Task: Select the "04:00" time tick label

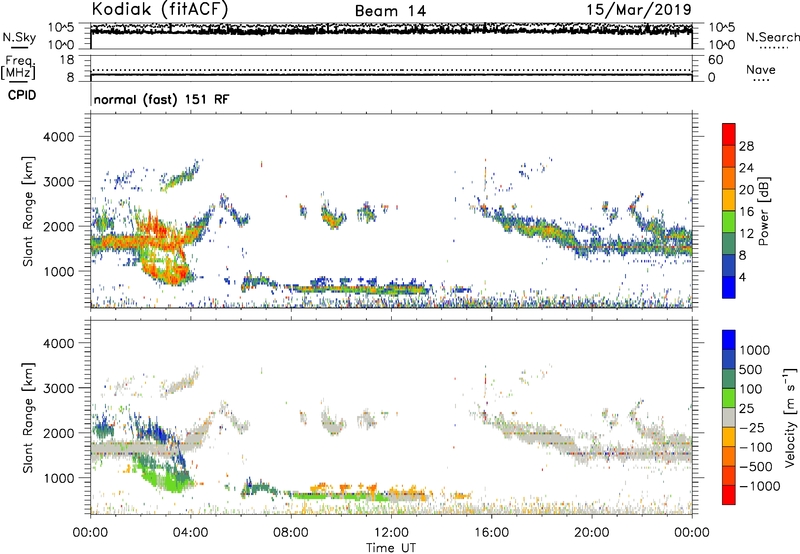Action: (190, 533)
